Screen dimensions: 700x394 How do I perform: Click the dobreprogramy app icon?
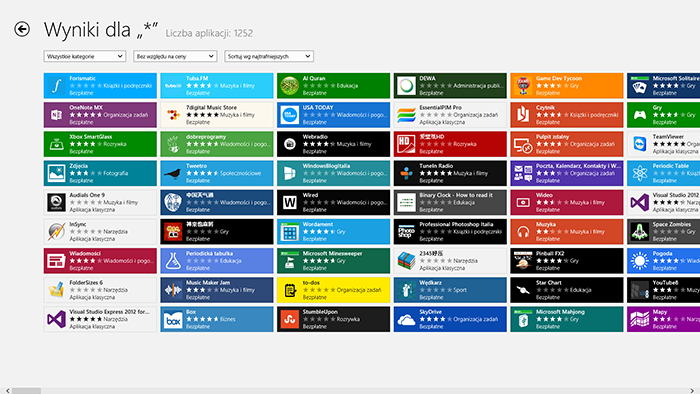click(x=173, y=144)
